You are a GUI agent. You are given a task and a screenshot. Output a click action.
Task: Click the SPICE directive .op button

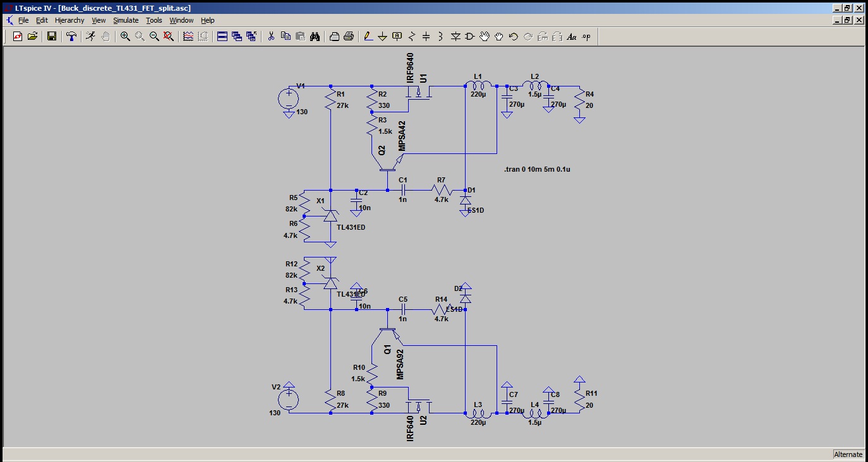click(x=586, y=37)
